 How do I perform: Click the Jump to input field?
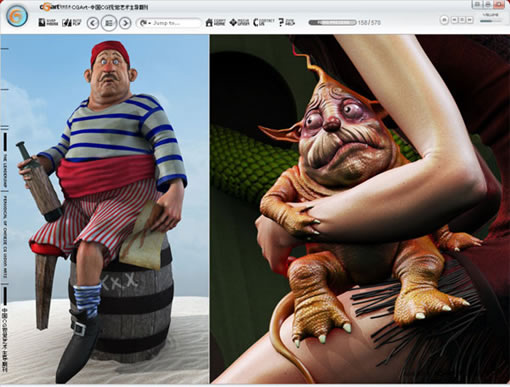coord(169,23)
